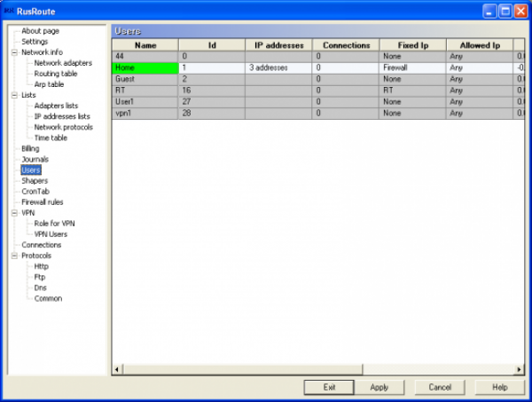Maximize the RusRoute window
Viewport: 532px width, 402px height.
(x=505, y=12)
